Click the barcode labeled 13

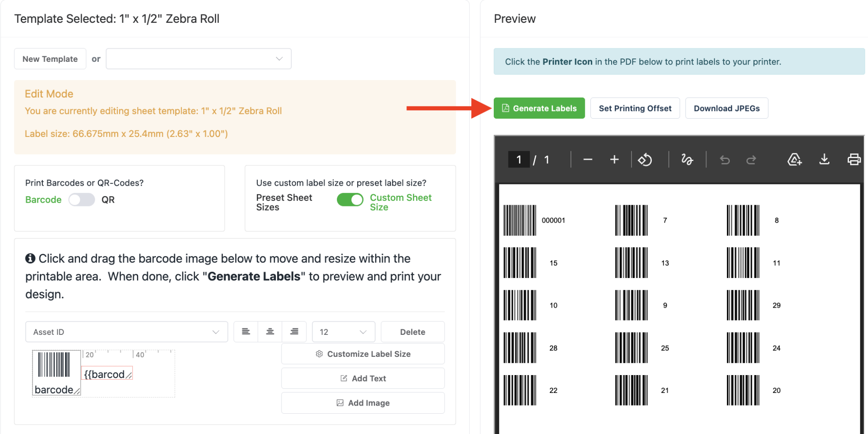point(632,263)
